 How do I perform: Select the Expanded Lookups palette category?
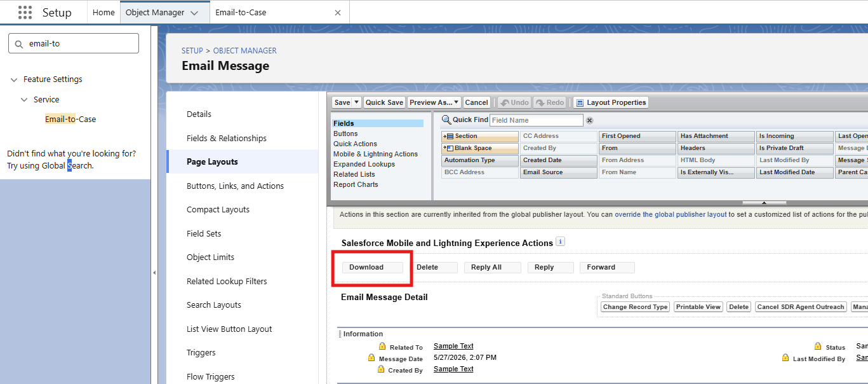(364, 164)
